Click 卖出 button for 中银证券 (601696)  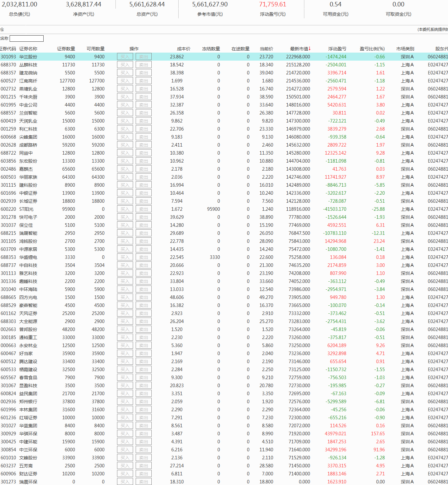pyautogui.click(x=144, y=193)
